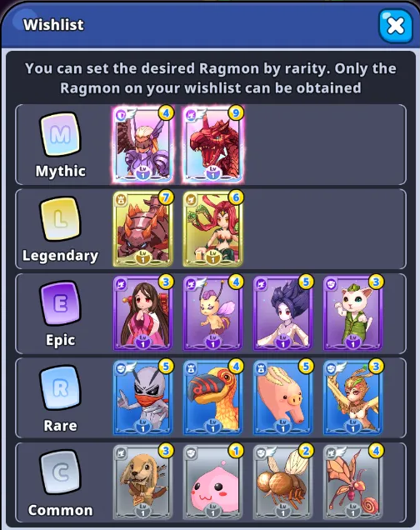This screenshot has height=530, width=420.
Task: Select the spiked armored beast Legendary card
Action: [143, 229]
